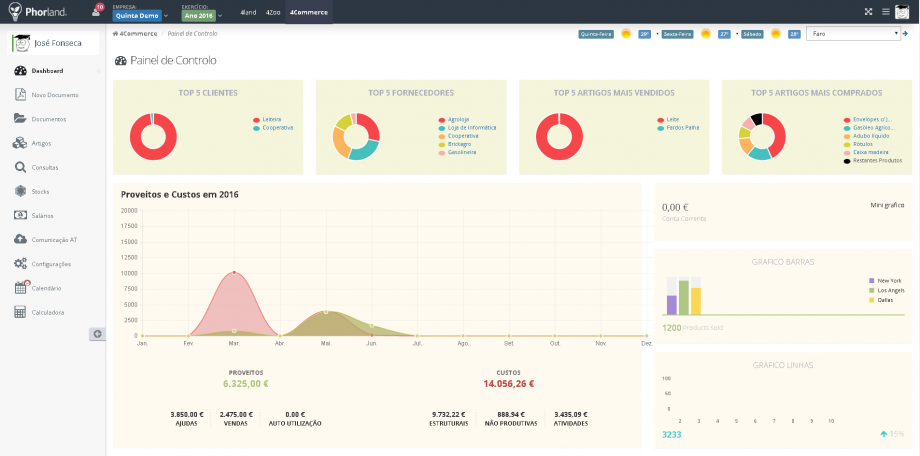Click the sun icon for Sábado forecast
The width and height of the screenshot is (920, 456).
click(776, 34)
